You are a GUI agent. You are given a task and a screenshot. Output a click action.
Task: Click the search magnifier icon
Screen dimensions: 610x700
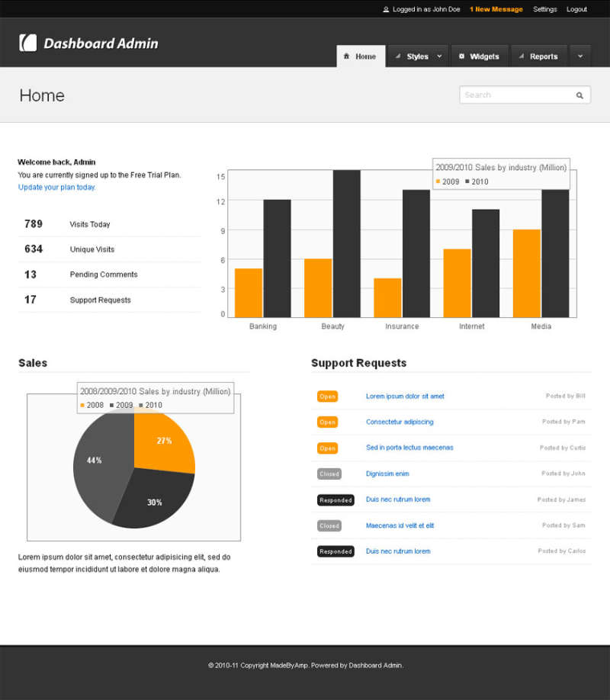click(579, 95)
